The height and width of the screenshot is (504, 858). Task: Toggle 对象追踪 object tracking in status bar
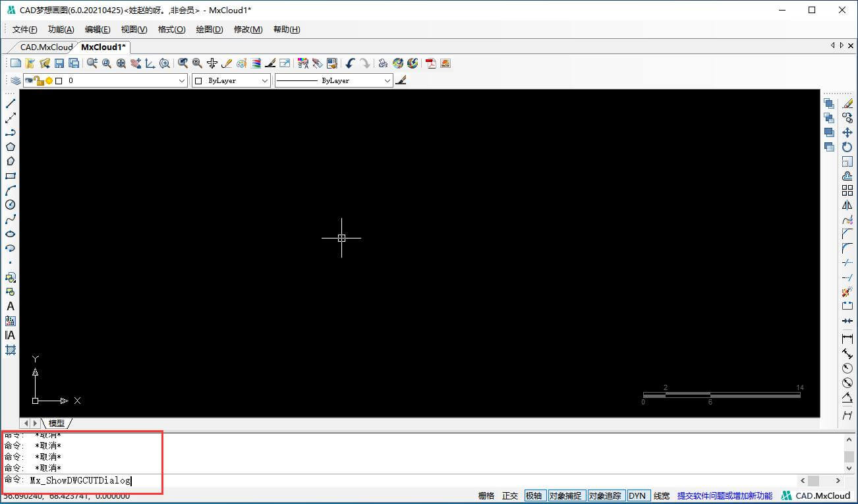pos(606,495)
